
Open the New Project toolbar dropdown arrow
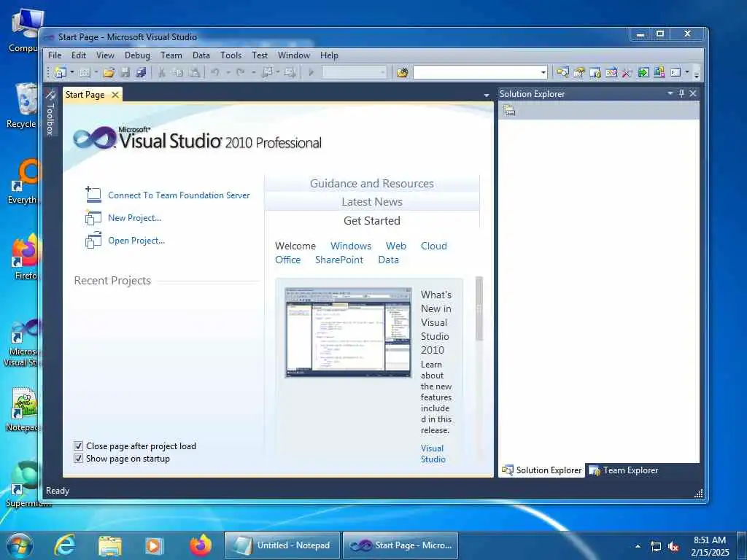pyautogui.click(x=72, y=72)
